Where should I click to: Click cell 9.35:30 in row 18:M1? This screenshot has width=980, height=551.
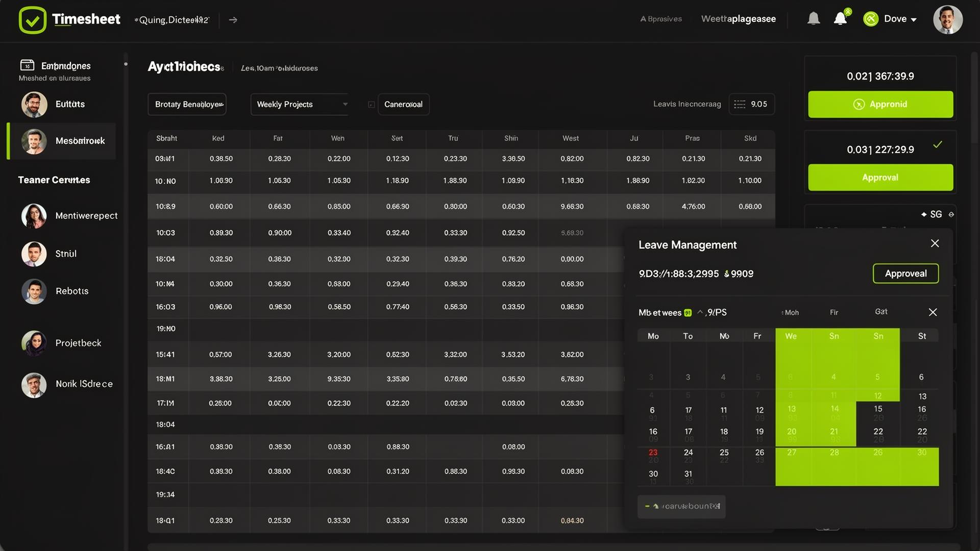339,379
